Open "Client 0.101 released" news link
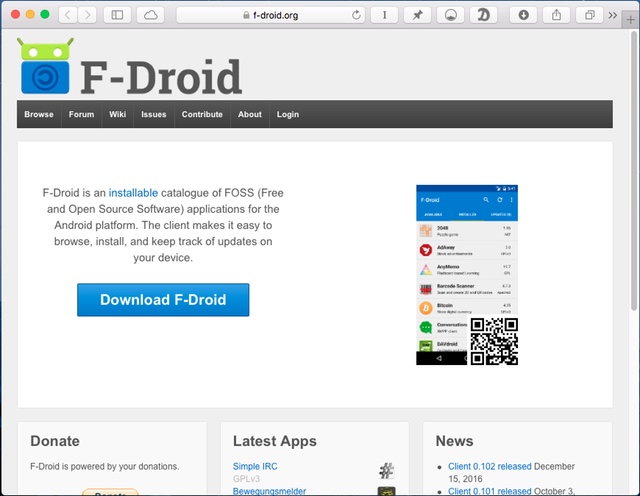The image size is (640, 496). point(489,491)
